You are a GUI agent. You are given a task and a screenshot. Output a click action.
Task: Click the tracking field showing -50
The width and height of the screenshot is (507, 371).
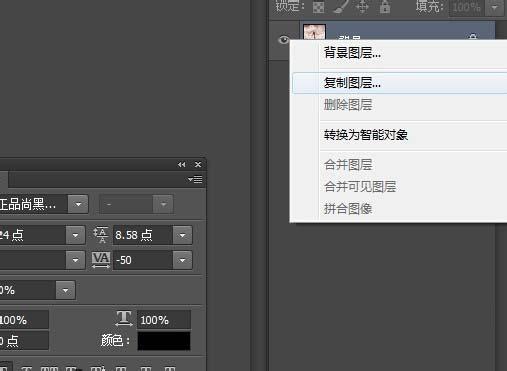(143, 260)
